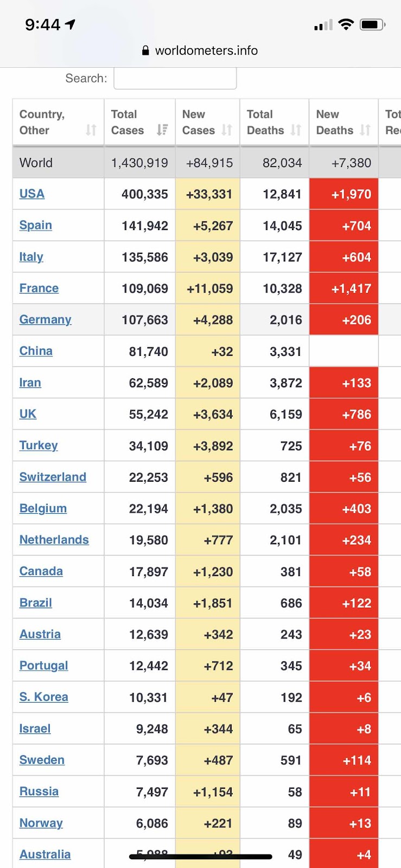The image size is (401, 868).
Task: Open the Germany country link
Action: (46, 320)
